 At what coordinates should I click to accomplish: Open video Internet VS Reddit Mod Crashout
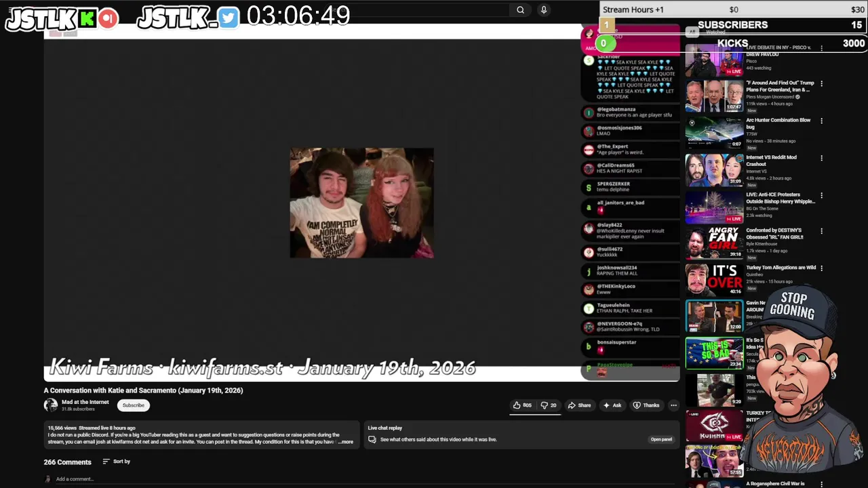(772, 161)
